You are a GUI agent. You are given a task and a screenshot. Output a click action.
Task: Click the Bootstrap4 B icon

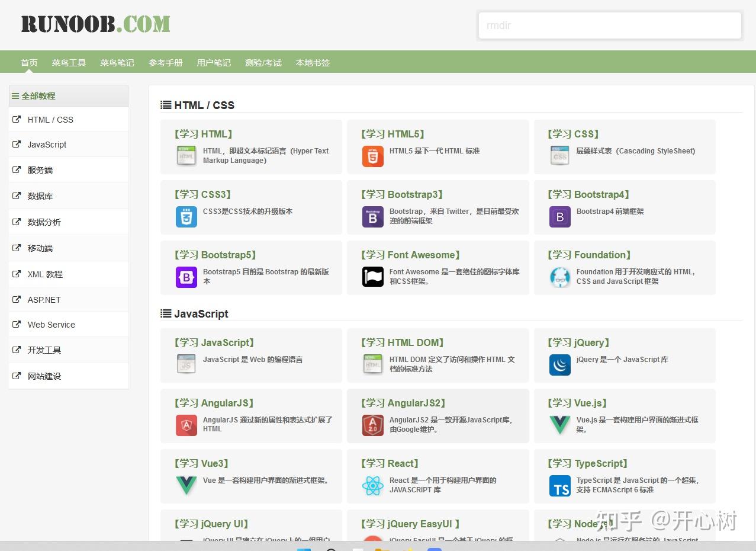pyautogui.click(x=560, y=216)
